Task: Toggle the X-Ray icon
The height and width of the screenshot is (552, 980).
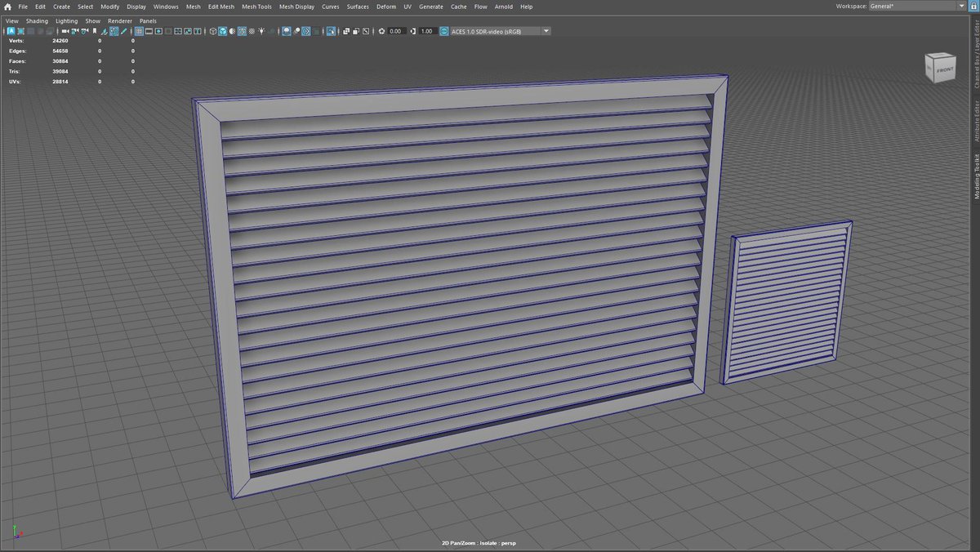Action: pos(346,31)
